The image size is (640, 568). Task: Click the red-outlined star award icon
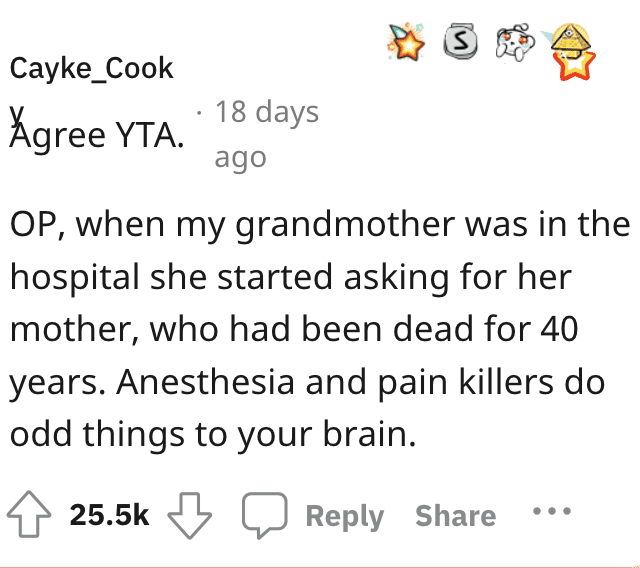[x=575, y=66]
